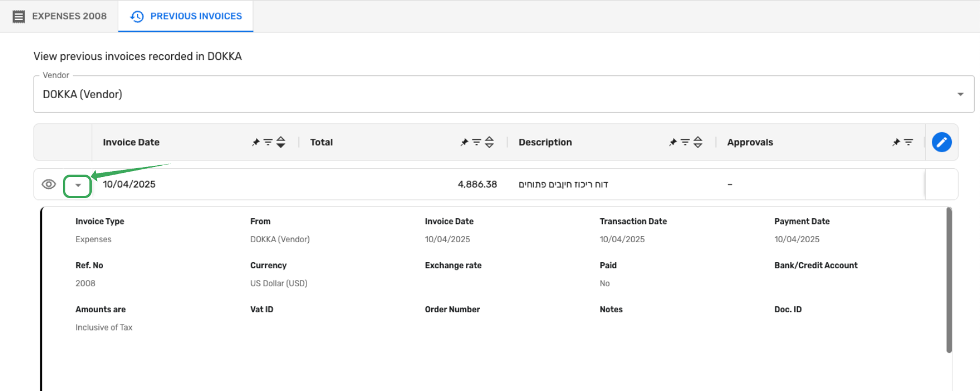Click the Total column header
Screen dimensions: 980x391
(321, 142)
